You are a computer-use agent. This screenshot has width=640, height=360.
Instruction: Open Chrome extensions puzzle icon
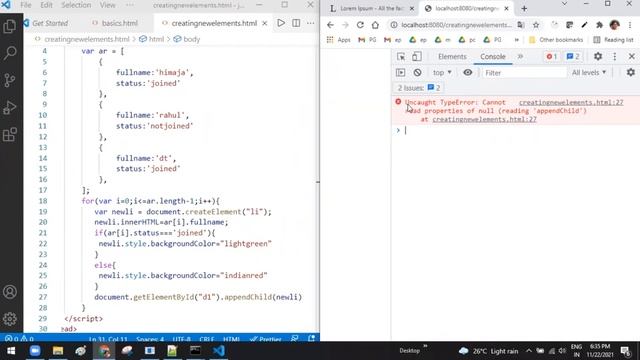(x=599, y=25)
